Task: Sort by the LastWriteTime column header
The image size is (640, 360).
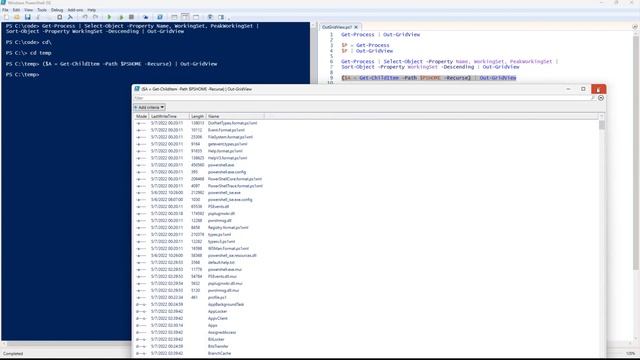Action: 169,116
